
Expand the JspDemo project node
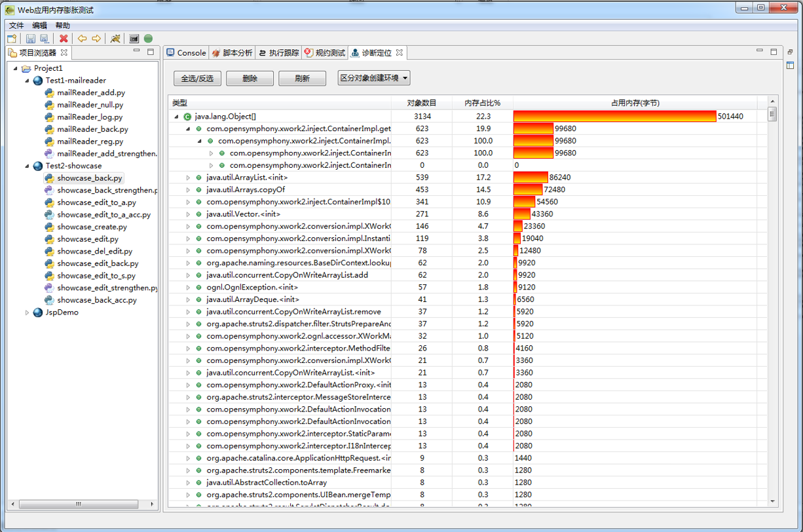(28, 313)
